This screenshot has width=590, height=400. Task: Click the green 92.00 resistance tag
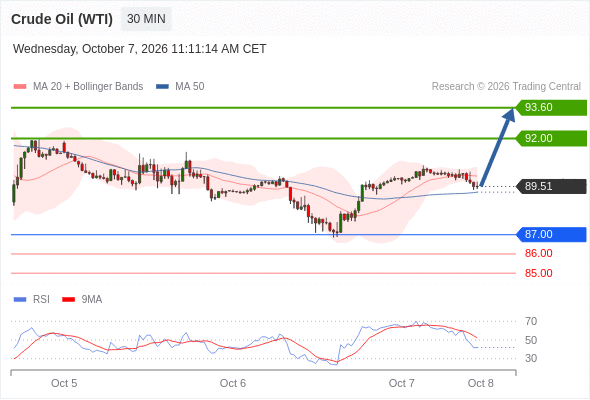[x=550, y=138]
